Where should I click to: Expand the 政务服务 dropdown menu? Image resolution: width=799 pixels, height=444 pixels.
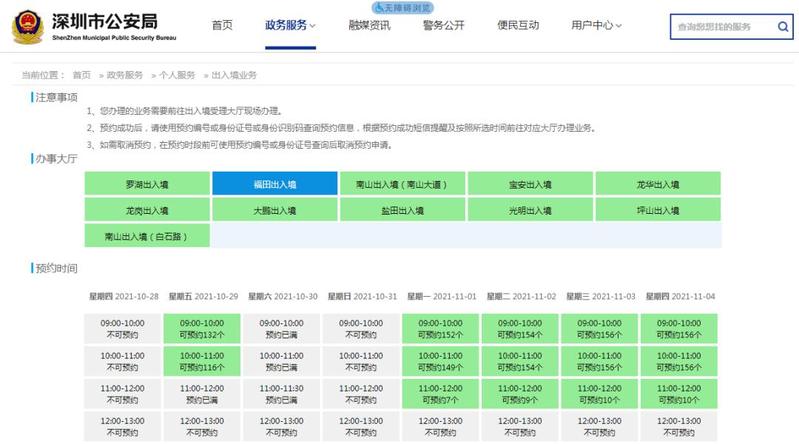pyautogui.click(x=290, y=25)
